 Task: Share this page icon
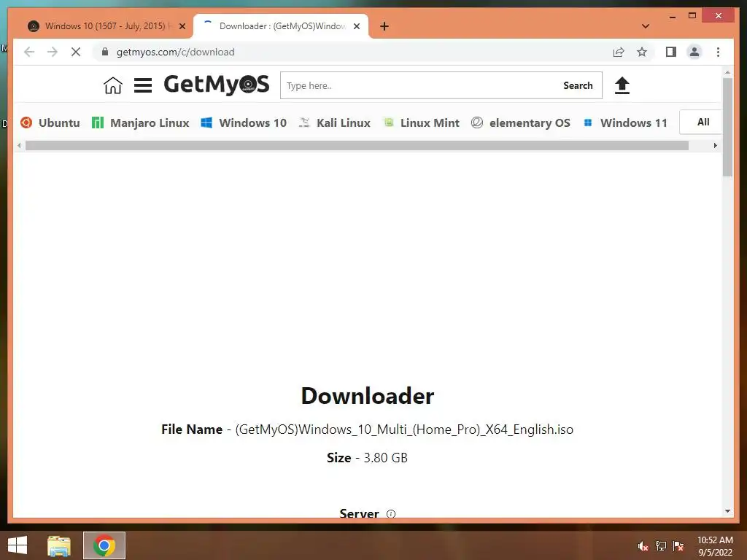[619, 52]
